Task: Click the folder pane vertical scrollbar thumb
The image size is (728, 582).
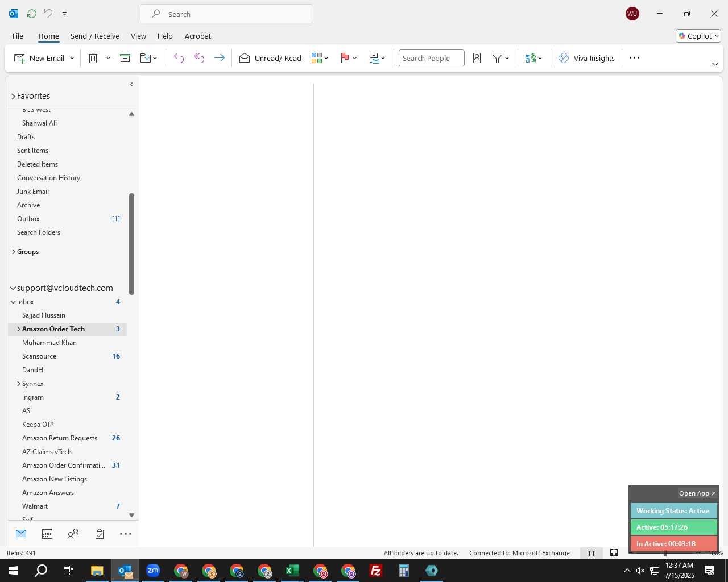Action: click(131, 244)
